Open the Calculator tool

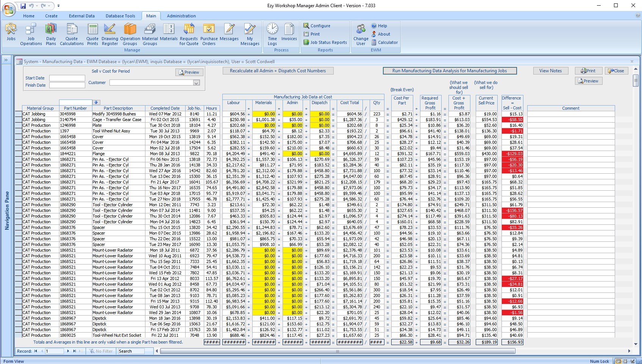tap(384, 42)
